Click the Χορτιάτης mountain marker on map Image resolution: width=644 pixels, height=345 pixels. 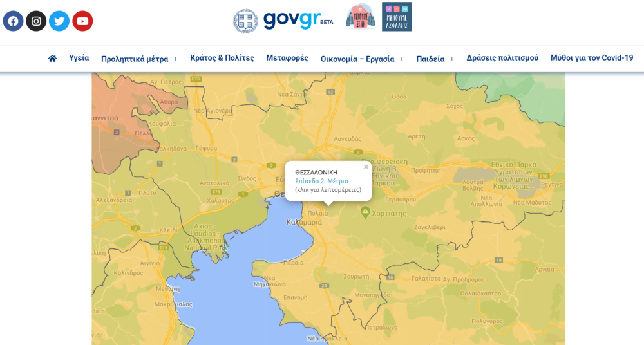point(366,210)
